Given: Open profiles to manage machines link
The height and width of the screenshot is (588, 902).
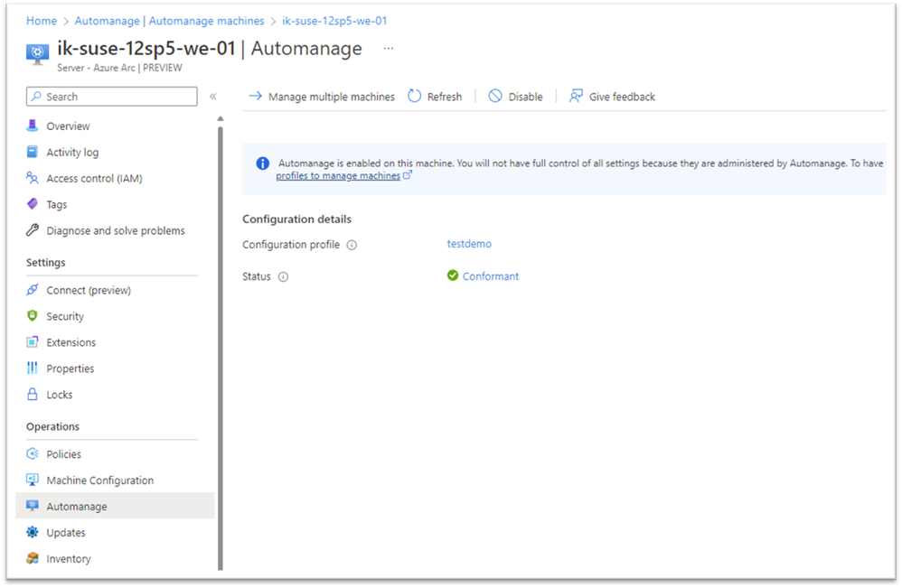Looking at the screenshot, I should (x=338, y=175).
